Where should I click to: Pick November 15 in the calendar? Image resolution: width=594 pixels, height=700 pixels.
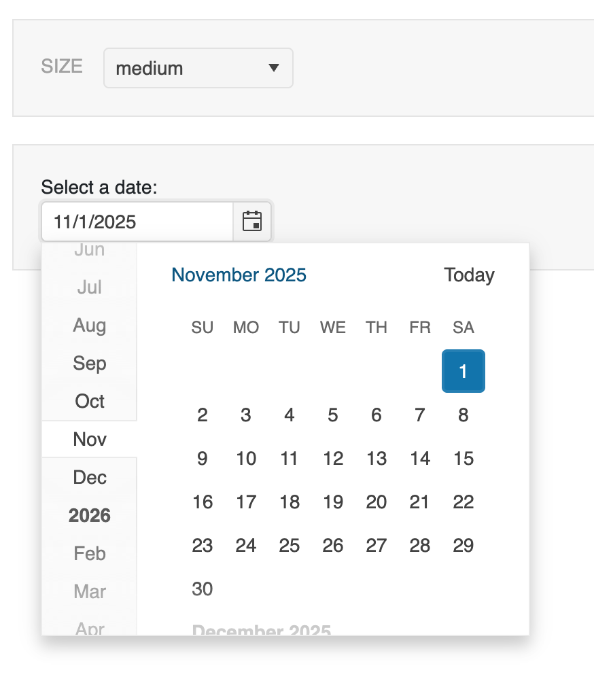(x=464, y=459)
